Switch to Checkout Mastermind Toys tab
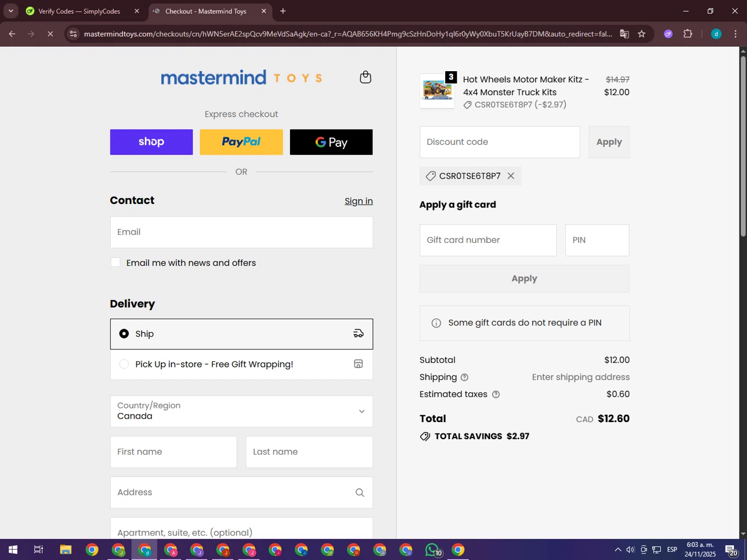 209,11
